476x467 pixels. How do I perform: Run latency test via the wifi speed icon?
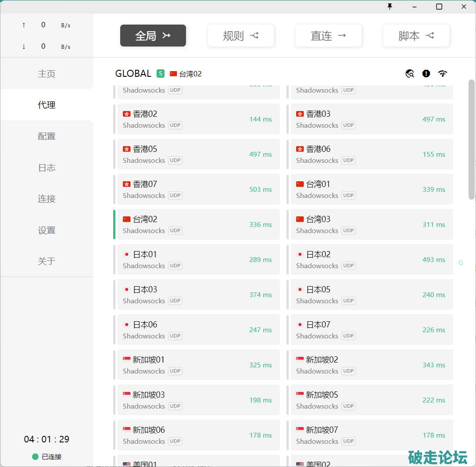(442, 74)
